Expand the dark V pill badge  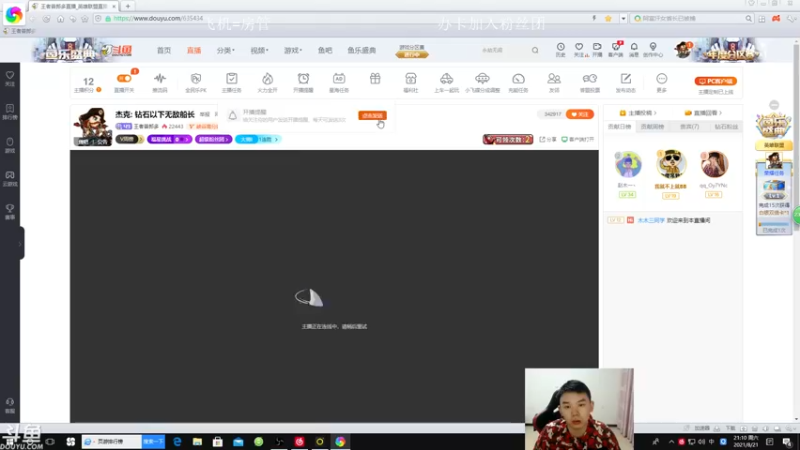(129, 139)
